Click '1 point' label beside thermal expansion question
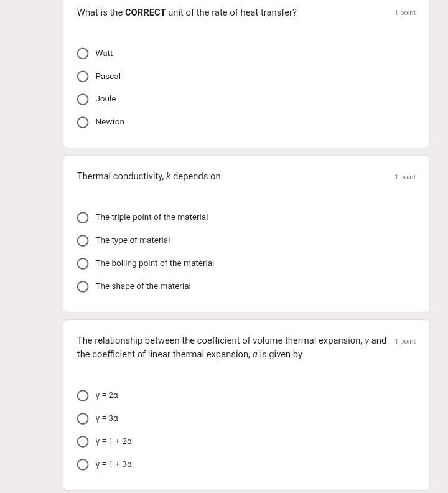The width and height of the screenshot is (448, 493). (405, 342)
